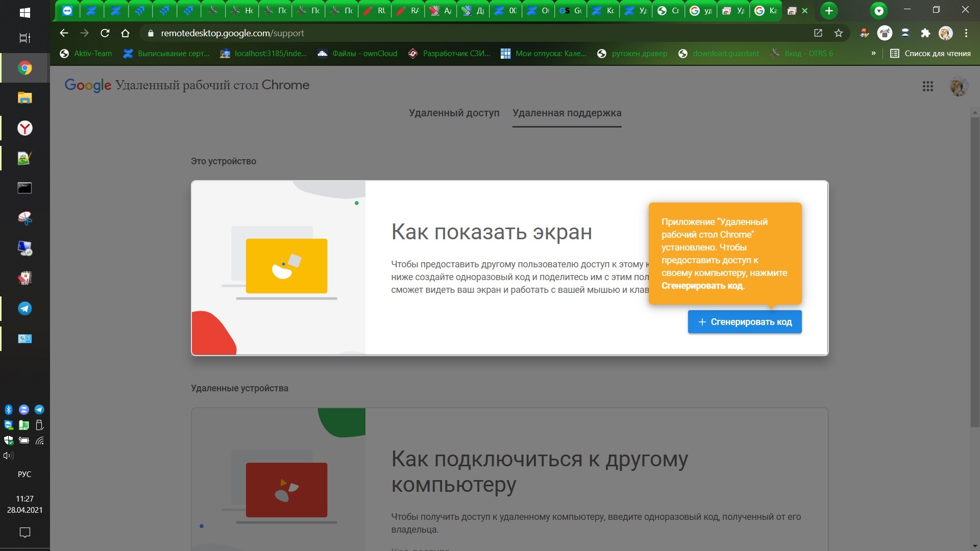Click the tab search dropdown arrow

coord(879,11)
